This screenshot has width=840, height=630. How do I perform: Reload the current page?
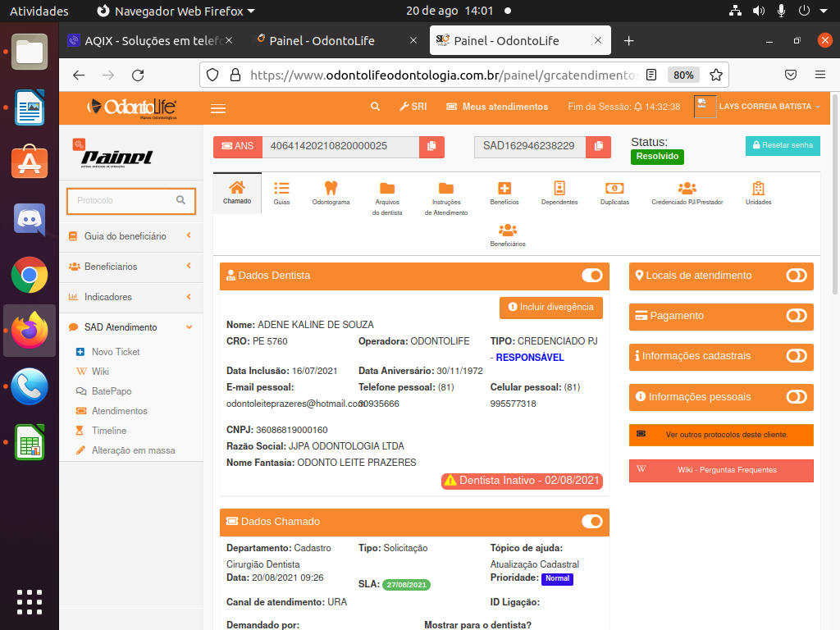138,75
